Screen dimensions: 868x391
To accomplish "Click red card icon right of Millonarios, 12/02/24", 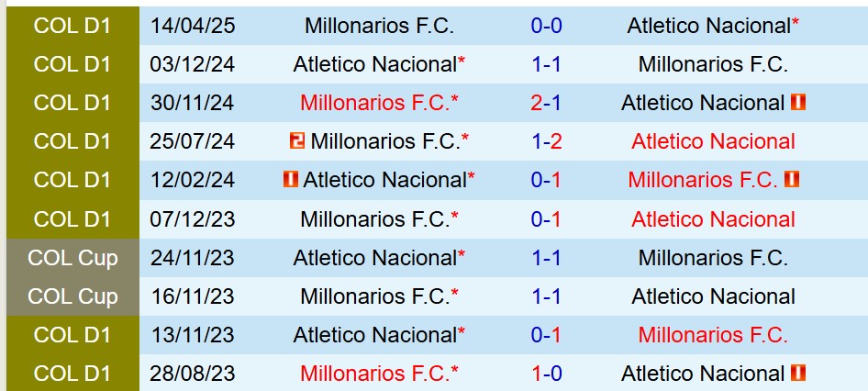I will click(x=792, y=180).
